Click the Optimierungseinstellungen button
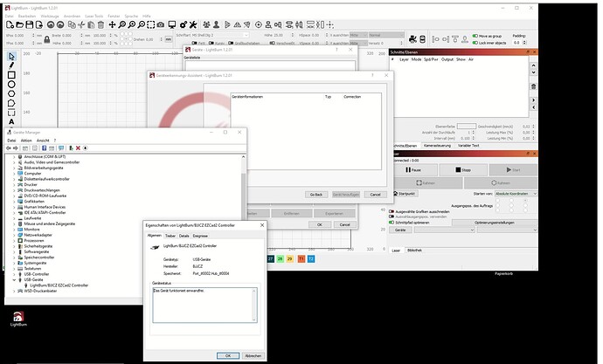The image size is (603, 364). (494, 223)
